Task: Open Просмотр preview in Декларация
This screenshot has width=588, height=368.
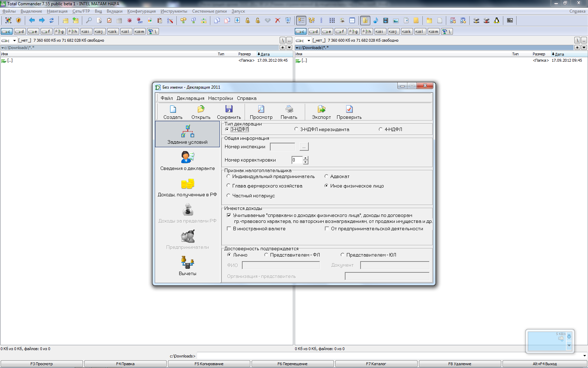Action: tap(261, 112)
